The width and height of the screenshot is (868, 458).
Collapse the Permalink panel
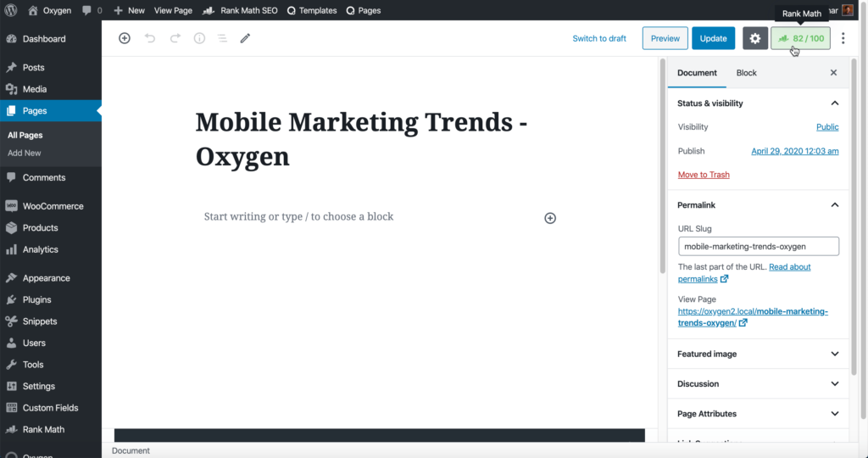click(758, 205)
